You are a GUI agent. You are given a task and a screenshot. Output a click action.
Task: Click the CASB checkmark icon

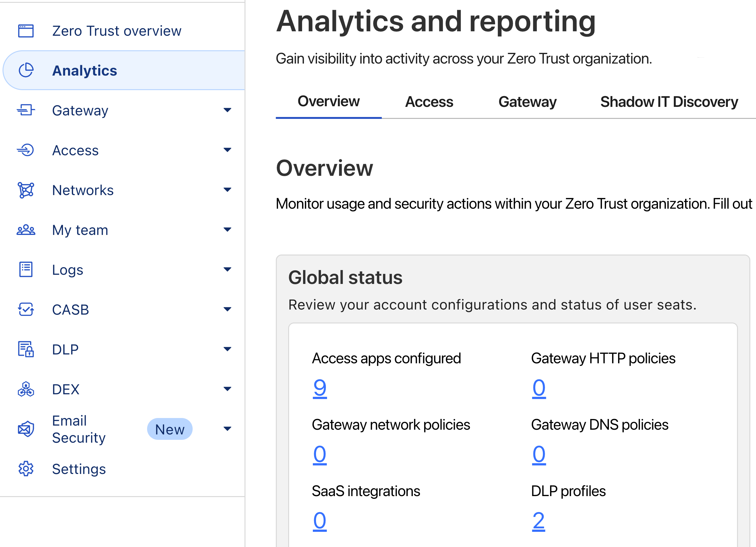tap(26, 309)
